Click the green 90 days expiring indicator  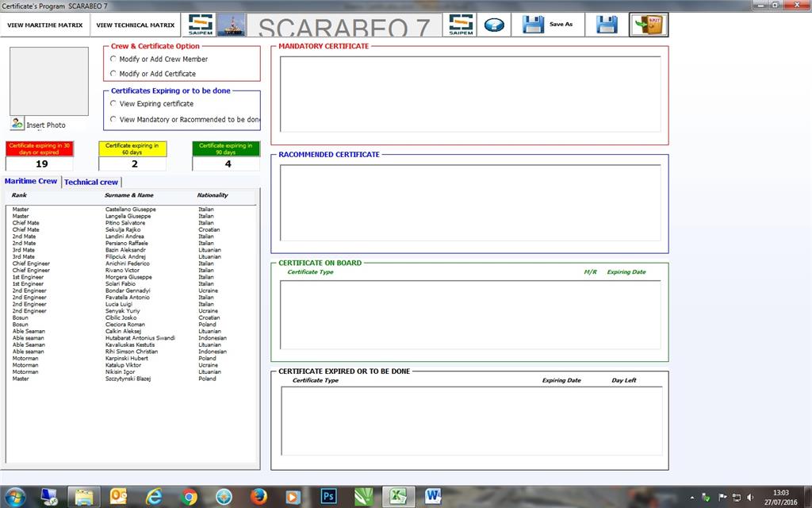pyautogui.click(x=226, y=148)
